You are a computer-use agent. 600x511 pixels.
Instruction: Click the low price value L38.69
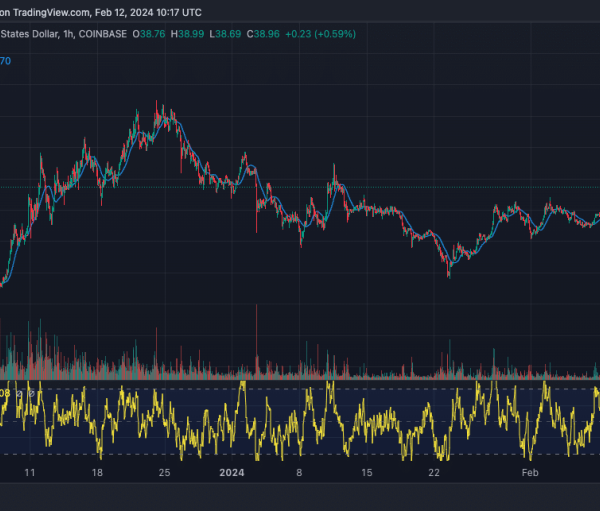point(225,34)
